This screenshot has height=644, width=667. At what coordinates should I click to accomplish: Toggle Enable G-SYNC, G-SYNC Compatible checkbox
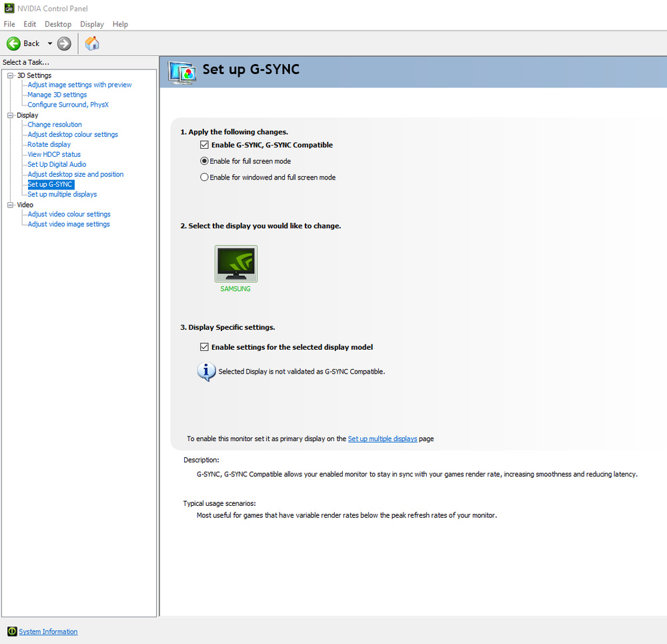click(x=204, y=145)
